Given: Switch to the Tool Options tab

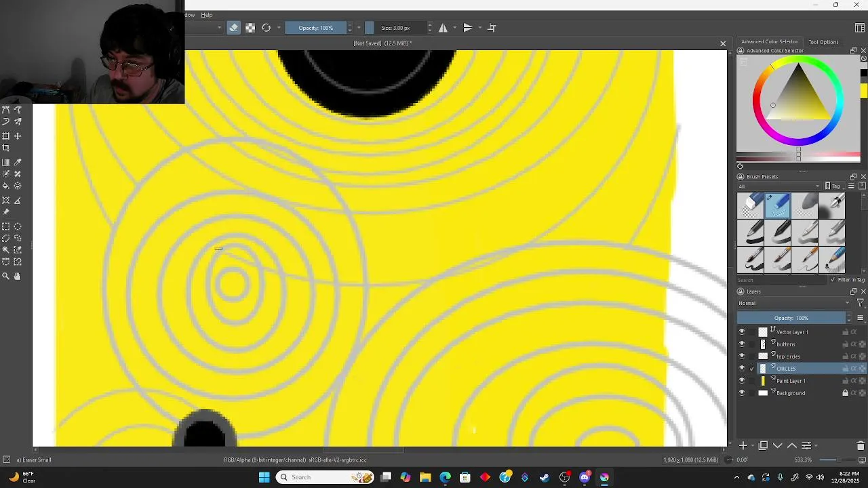Looking at the screenshot, I should click(823, 42).
